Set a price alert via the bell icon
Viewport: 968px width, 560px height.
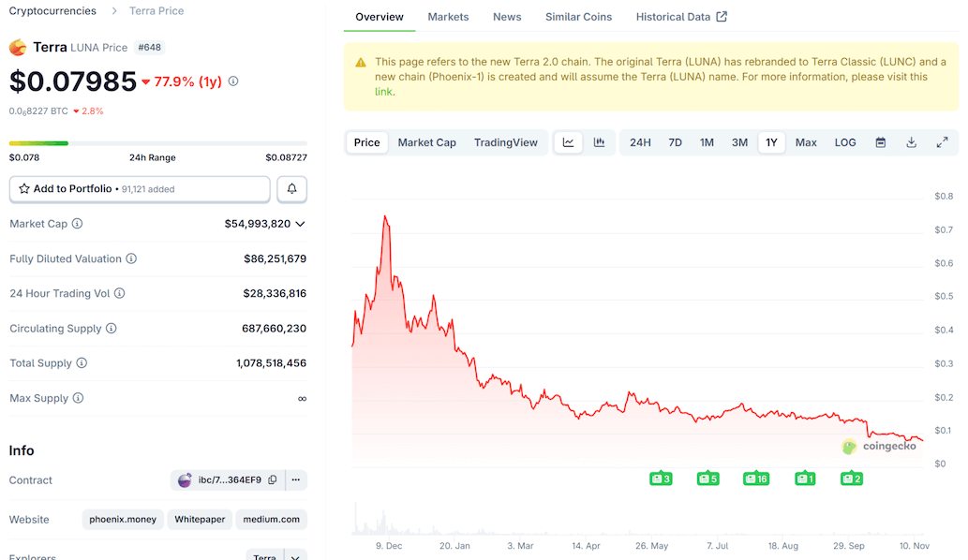click(290, 188)
